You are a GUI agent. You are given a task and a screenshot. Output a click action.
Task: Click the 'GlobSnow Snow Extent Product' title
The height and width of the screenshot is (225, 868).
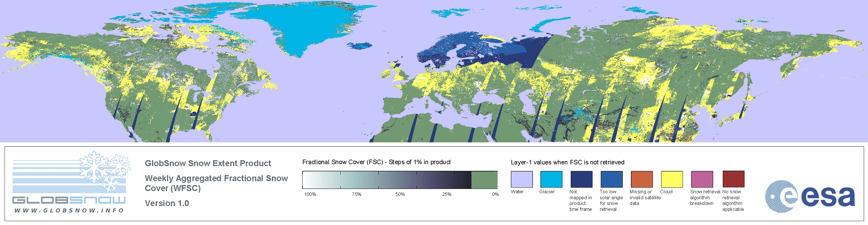coord(208,163)
